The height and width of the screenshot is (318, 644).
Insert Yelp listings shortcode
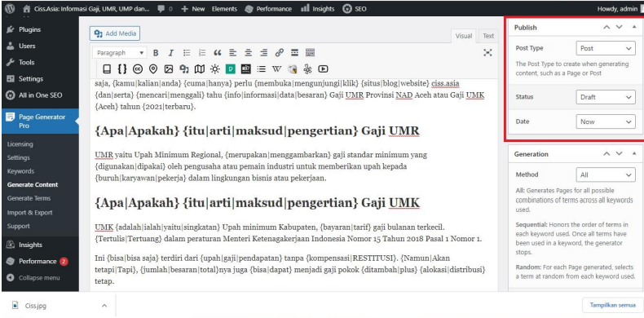point(307,68)
